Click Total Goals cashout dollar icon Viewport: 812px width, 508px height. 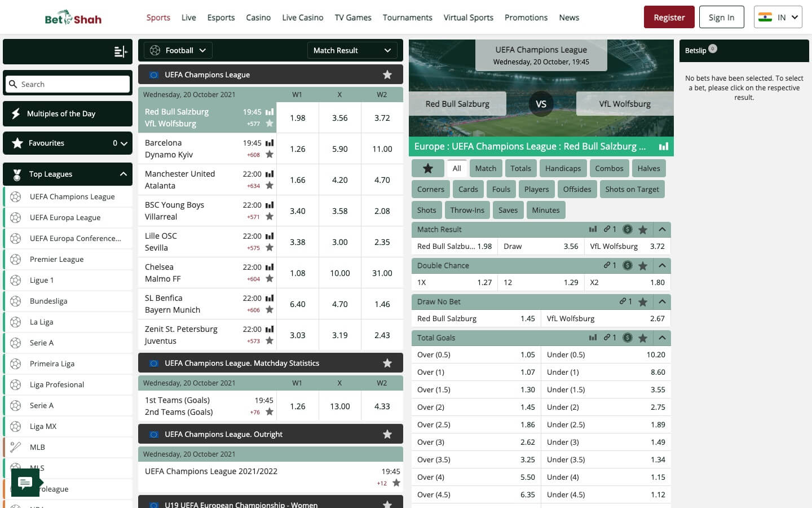tap(628, 338)
